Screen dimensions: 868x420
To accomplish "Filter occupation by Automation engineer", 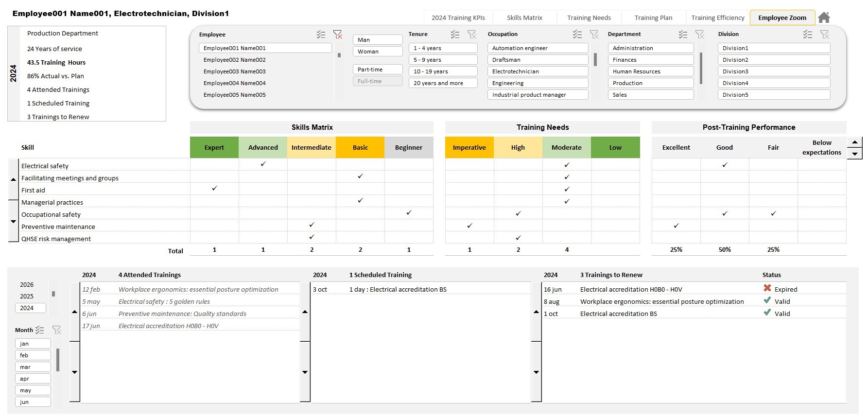I will 538,48.
